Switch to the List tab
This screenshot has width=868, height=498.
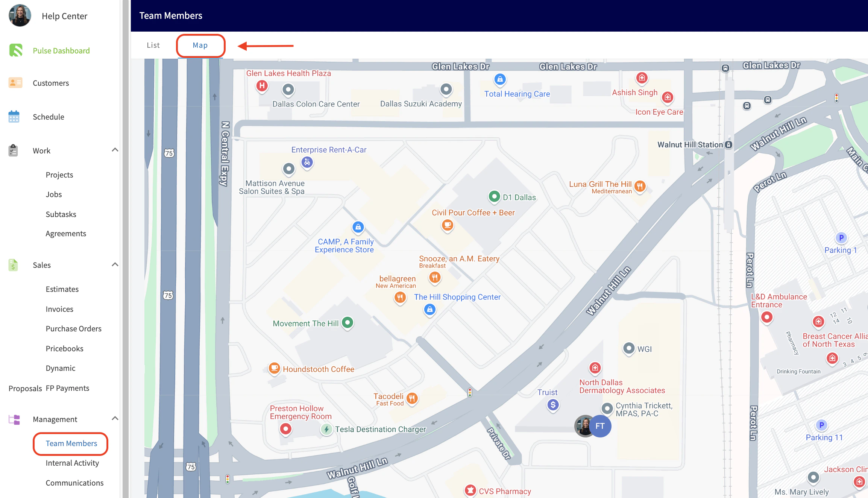pos(153,45)
